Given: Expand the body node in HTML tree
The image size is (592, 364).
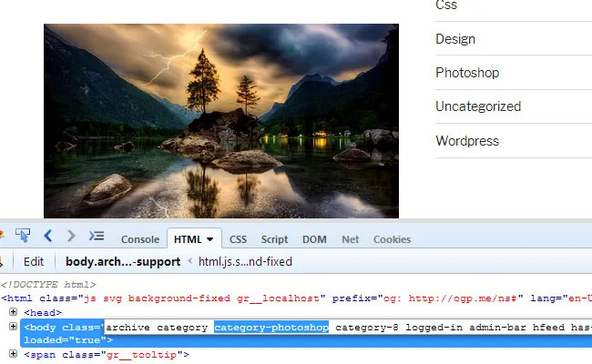Looking at the screenshot, I should point(14,326).
